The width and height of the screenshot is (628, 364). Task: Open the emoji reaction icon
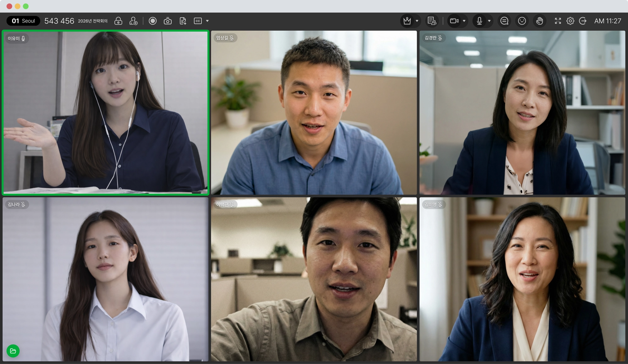coord(522,21)
